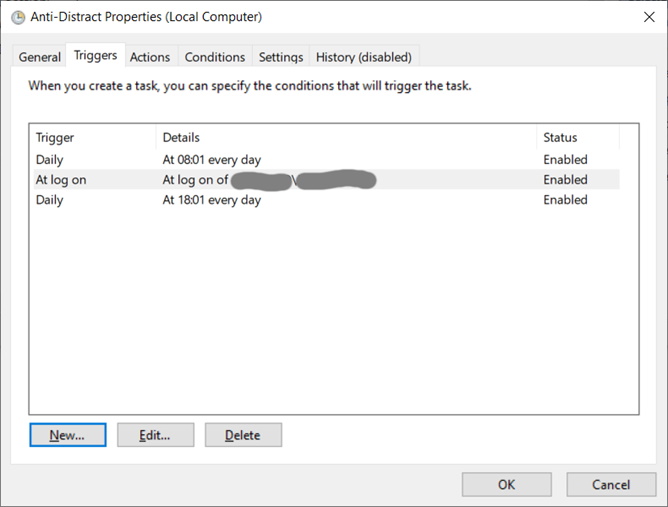
Task: Click the Task Scheduler clock icon in title bar
Action: tap(18, 17)
